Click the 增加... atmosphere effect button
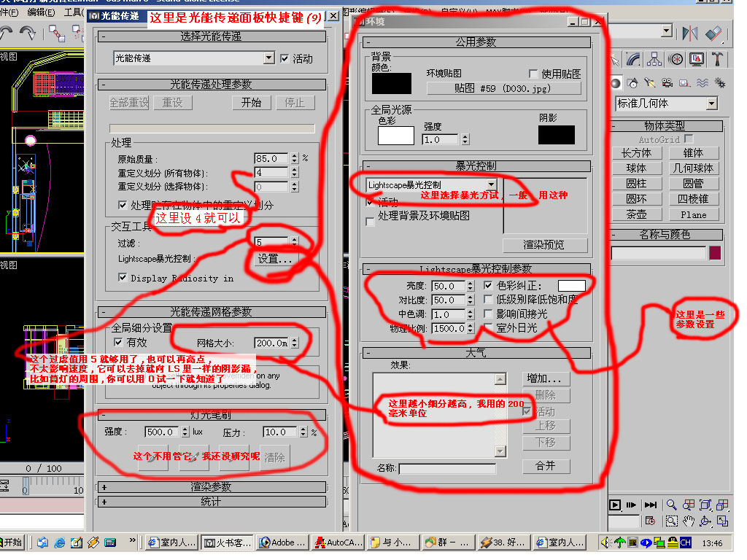 pyautogui.click(x=546, y=378)
